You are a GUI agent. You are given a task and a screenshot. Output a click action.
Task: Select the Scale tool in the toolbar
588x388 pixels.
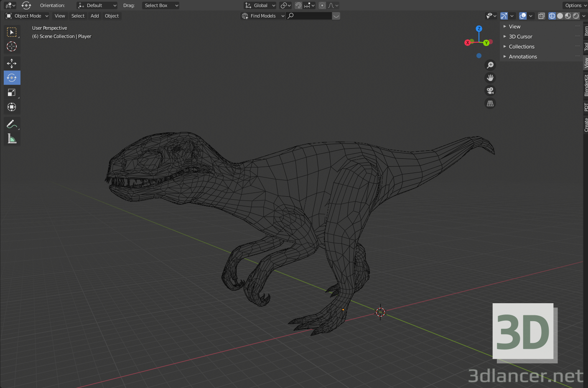point(12,92)
